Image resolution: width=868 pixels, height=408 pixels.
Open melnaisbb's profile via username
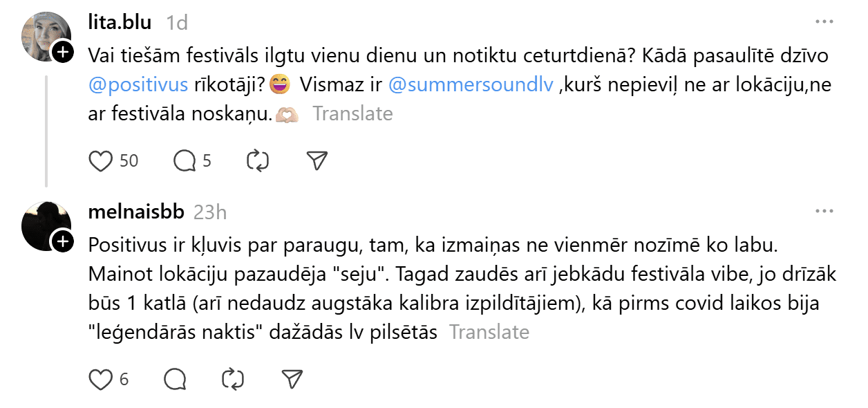point(136,212)
